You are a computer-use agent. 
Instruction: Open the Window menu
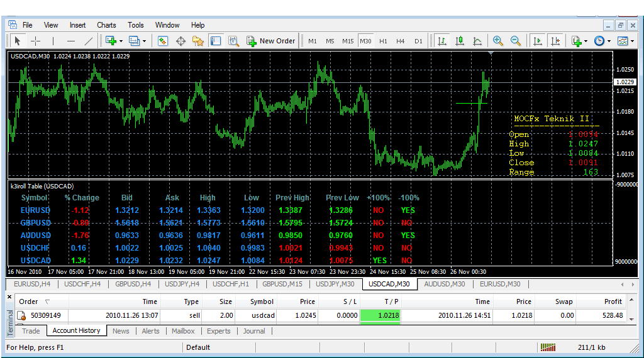(167, 25)
